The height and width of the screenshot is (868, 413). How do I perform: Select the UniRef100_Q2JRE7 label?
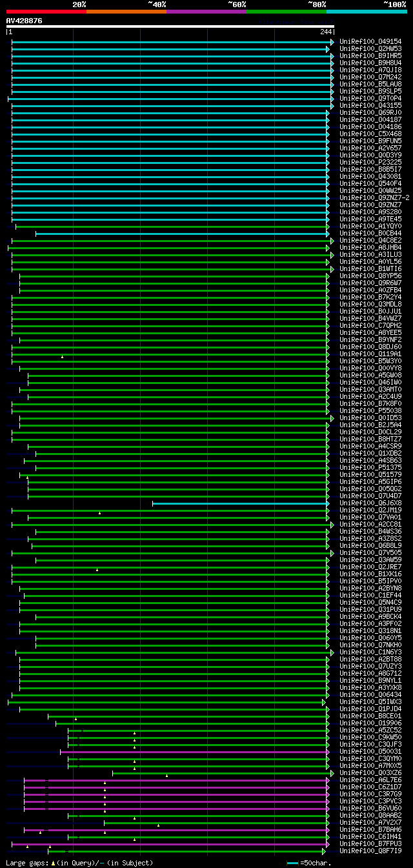370,567
